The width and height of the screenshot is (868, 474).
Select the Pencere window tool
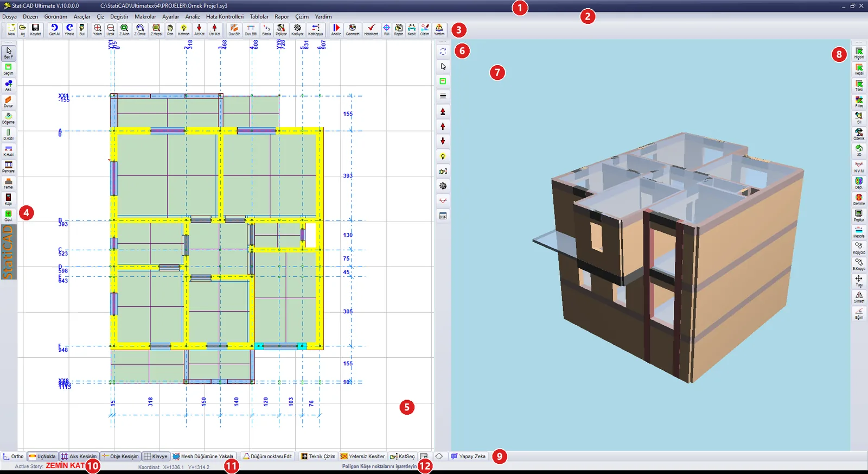[9, 167]
